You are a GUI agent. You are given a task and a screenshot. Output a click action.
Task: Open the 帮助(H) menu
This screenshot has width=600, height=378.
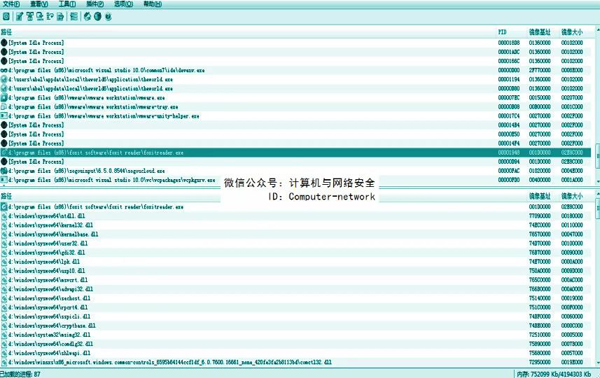[x=152, y=4]
